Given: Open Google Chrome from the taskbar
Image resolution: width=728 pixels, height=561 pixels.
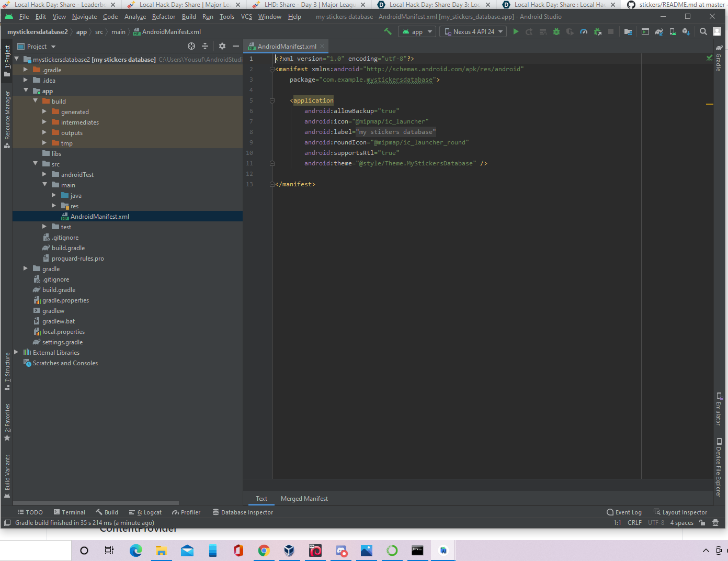Looking at the screenshot, I should [x=264, y=551].
